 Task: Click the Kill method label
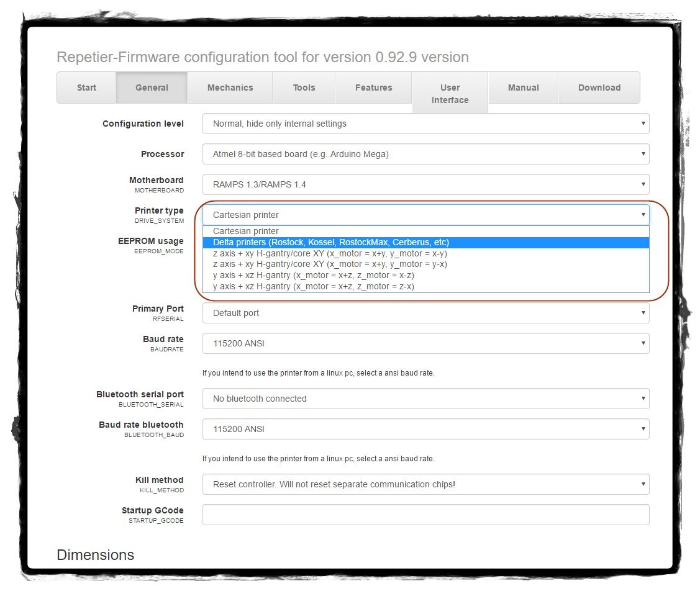click(160, 480)
